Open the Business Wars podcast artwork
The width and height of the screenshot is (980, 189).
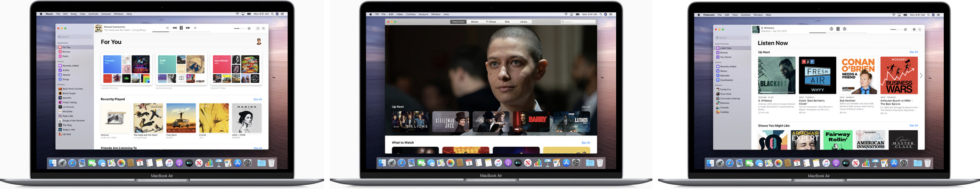click(x=899, y=75)
